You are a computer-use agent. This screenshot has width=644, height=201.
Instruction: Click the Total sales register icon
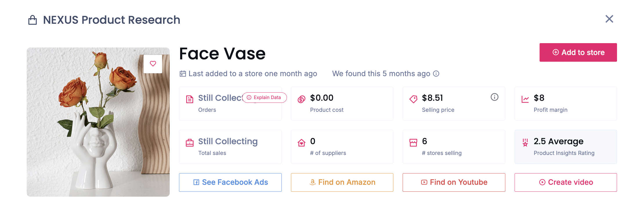[189, 142]
